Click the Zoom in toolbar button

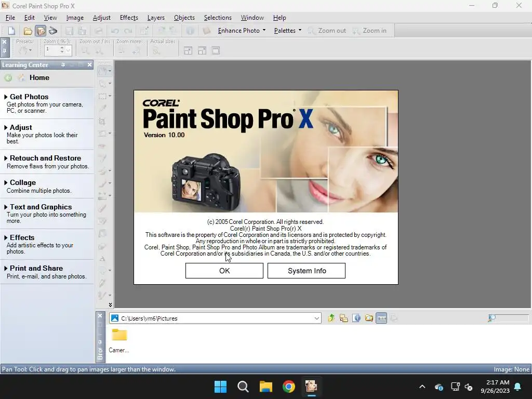point(369,31)
